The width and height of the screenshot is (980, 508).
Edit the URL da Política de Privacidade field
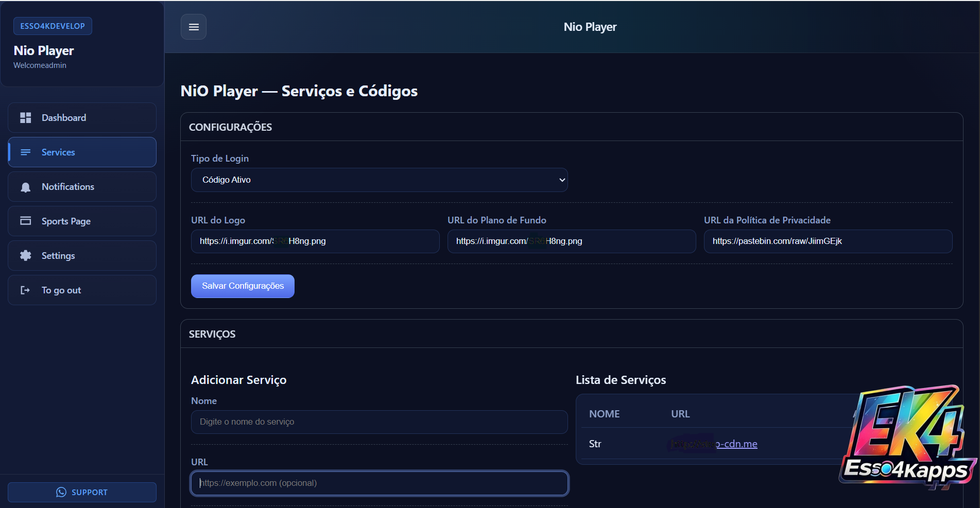pyautogui.click(x=828, y=241)
